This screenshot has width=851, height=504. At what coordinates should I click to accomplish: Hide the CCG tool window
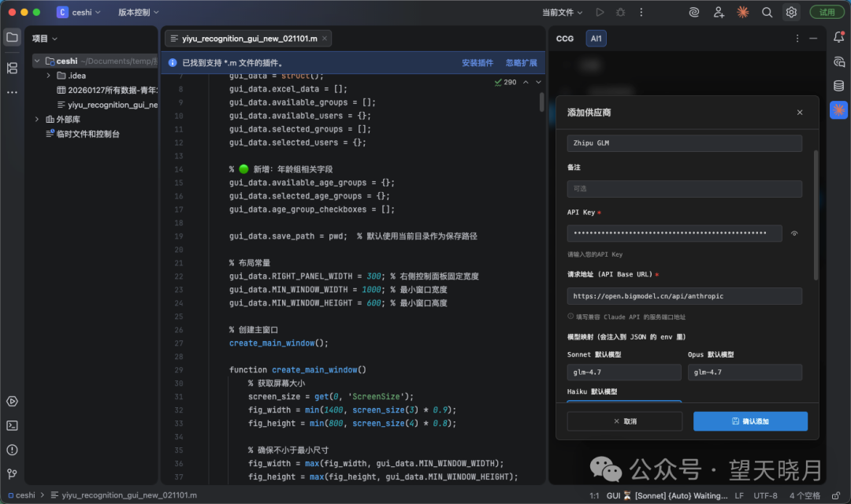pyautogui.click(x=813, y=39)
